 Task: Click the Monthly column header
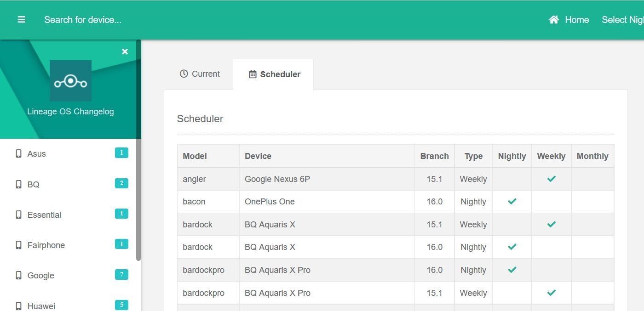click(x=592, y=156)
